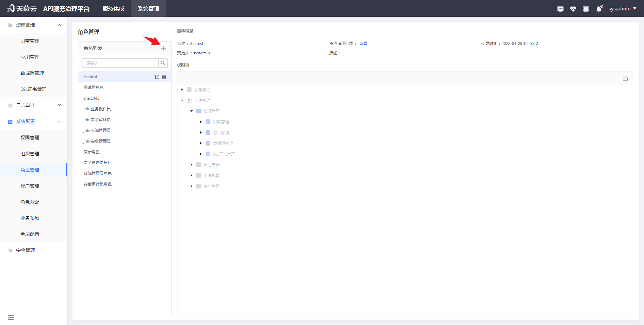644x325 pixels.
Task: Open 账户管理 in the sidebar menu
Action: click(30, 186)
